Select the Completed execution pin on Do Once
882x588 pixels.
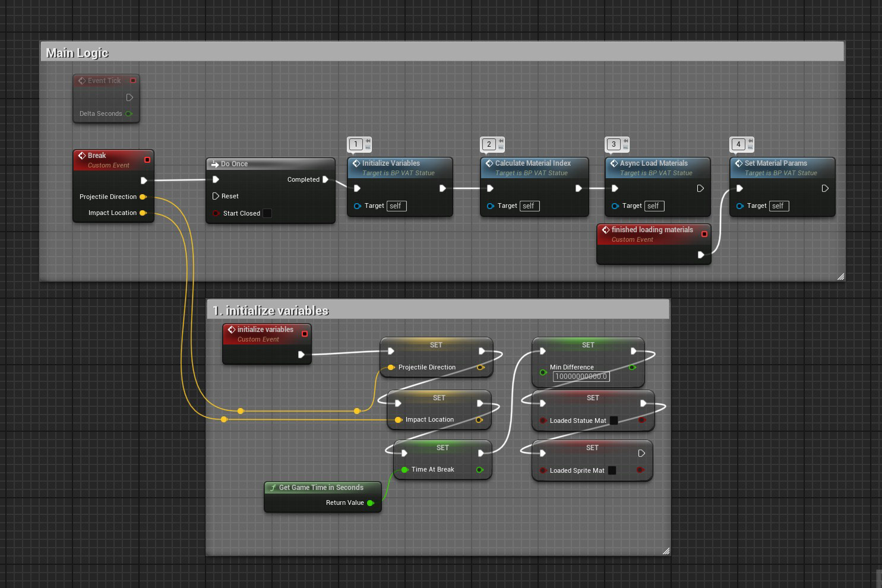325,179
